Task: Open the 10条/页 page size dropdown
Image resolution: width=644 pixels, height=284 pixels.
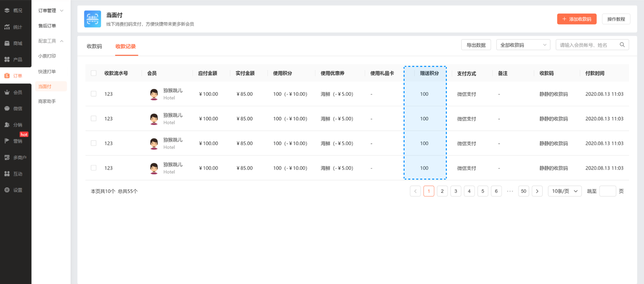Action: [565, 191]
